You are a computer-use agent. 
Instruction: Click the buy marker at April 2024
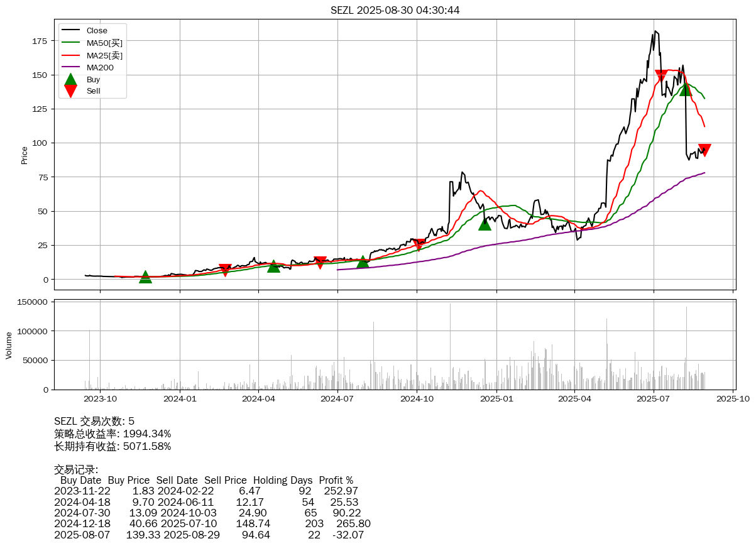click(x=273, y=266)
